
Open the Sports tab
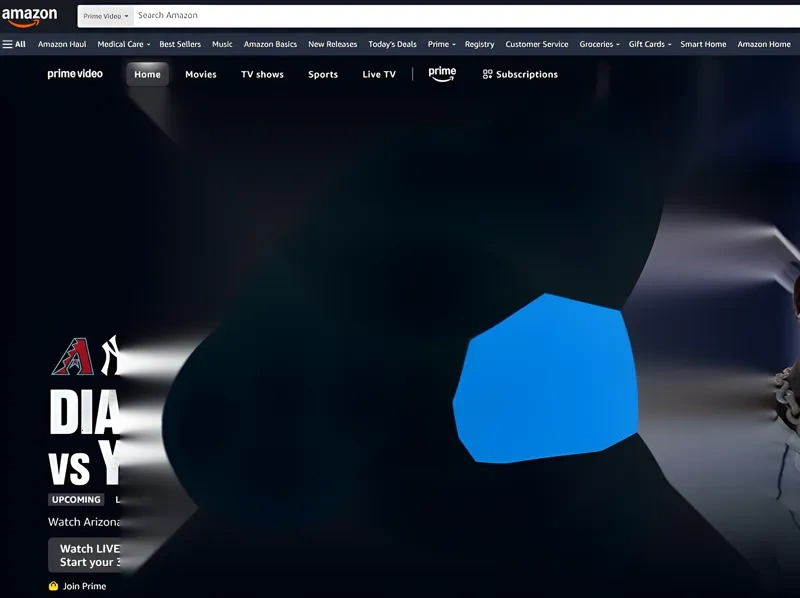coord(323,74)
